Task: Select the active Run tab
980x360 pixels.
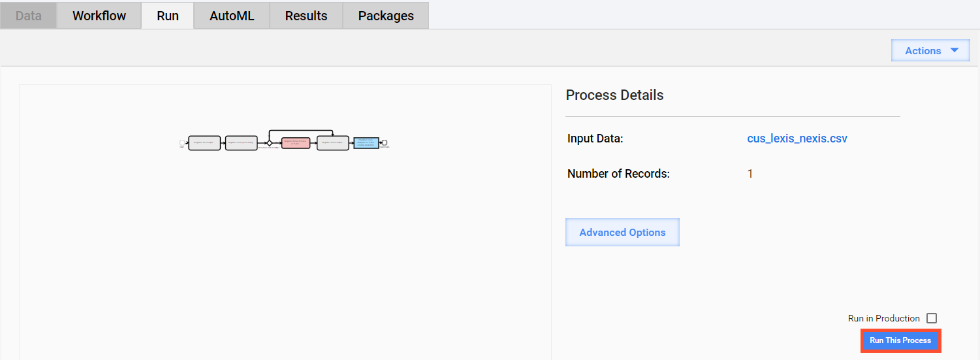Action: 168,16
